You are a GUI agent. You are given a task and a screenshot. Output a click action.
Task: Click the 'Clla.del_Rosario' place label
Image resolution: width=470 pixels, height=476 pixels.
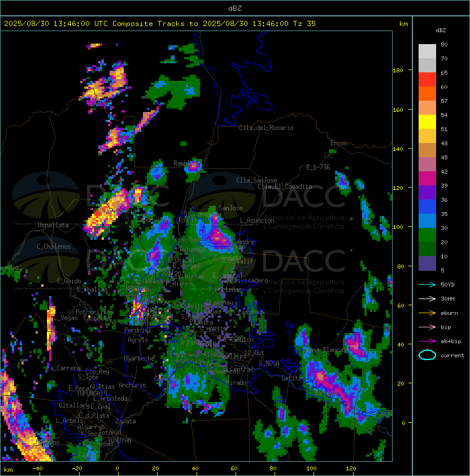(x=266, y=128)
